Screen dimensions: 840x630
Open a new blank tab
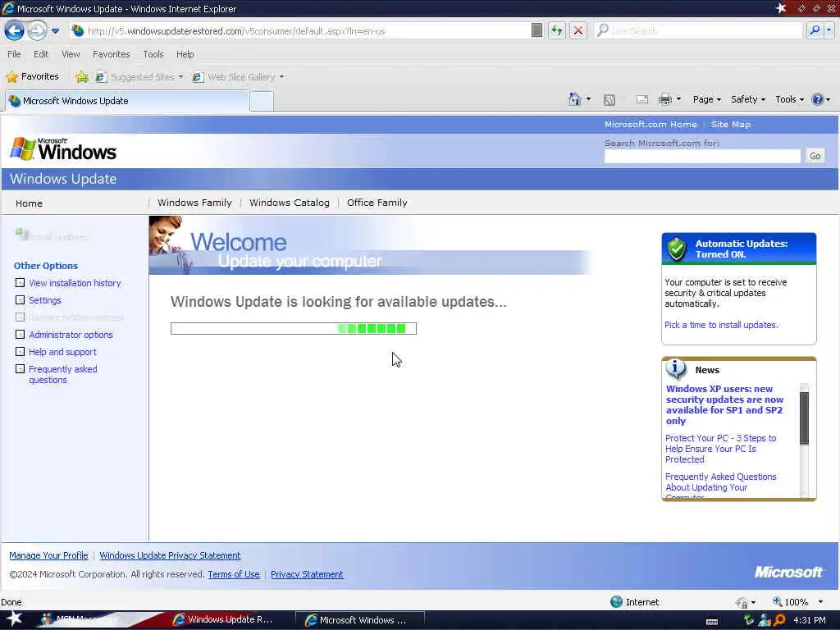(262, 101)
